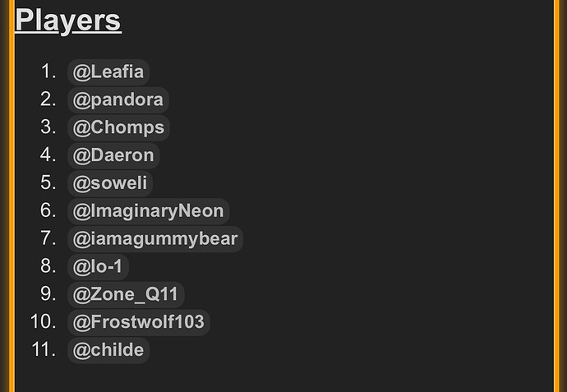The width and height of the screenshot is (567, 392).
Task: Click list number 7 beside iamagummybear
Action: [48, 238]
